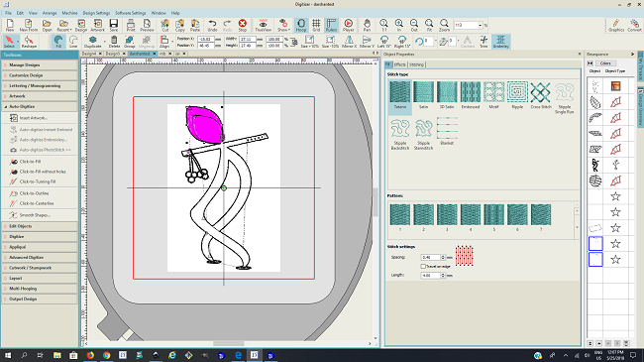Click the Trim tool icon

pos(483,42)
